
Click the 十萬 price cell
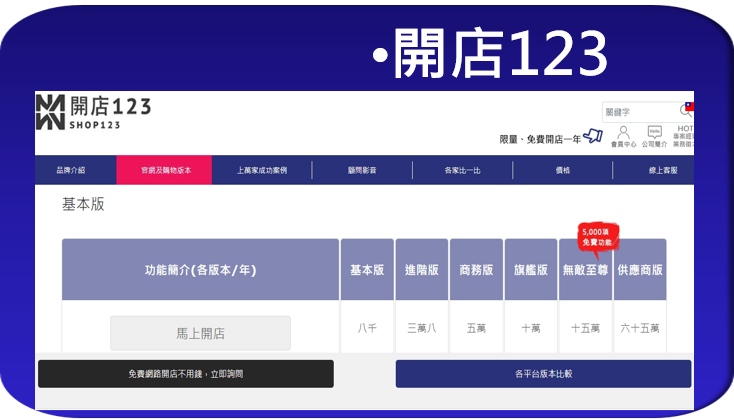(x=531, y=328)
